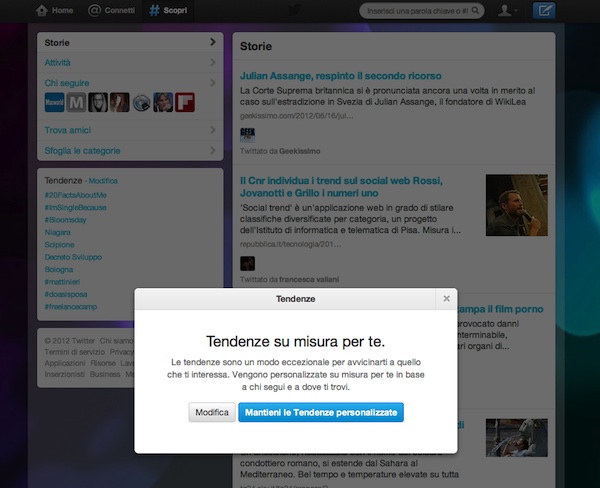Open the Niagara trend
Viewport: 600px width, 488px height.
57,232
